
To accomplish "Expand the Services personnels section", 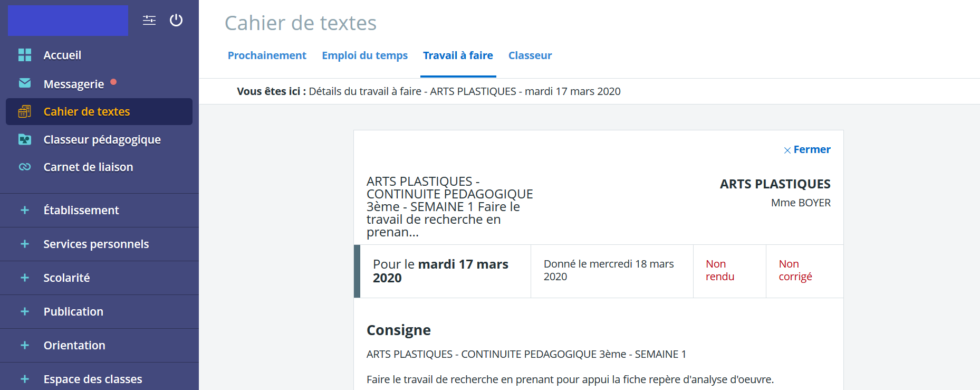I will pos(99,244).
